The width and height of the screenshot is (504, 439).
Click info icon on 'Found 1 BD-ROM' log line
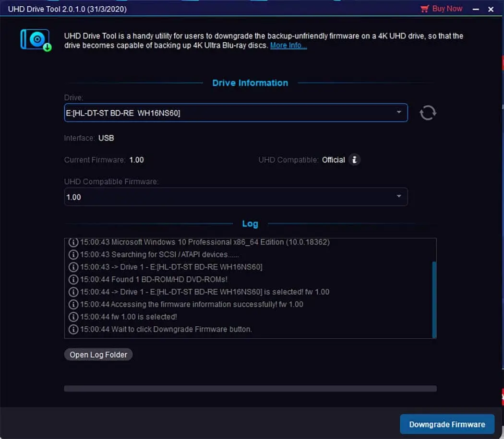[73, 279]
